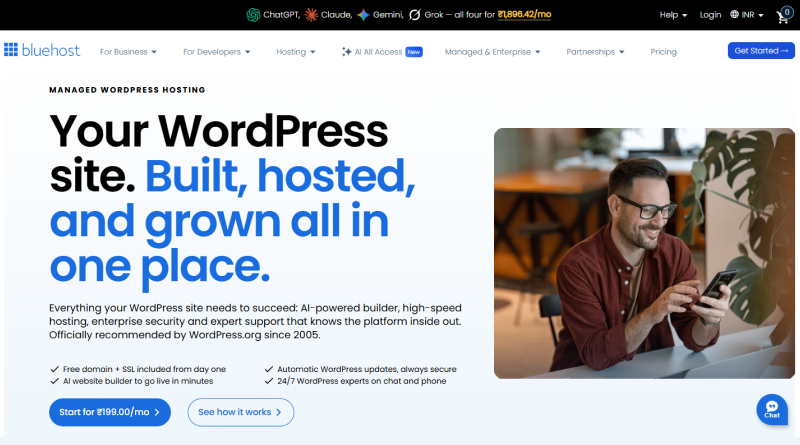Open the Hosting dropdown menu
Image resolution: width=800 pixels, height=445 pixels.
coord(295,52)
